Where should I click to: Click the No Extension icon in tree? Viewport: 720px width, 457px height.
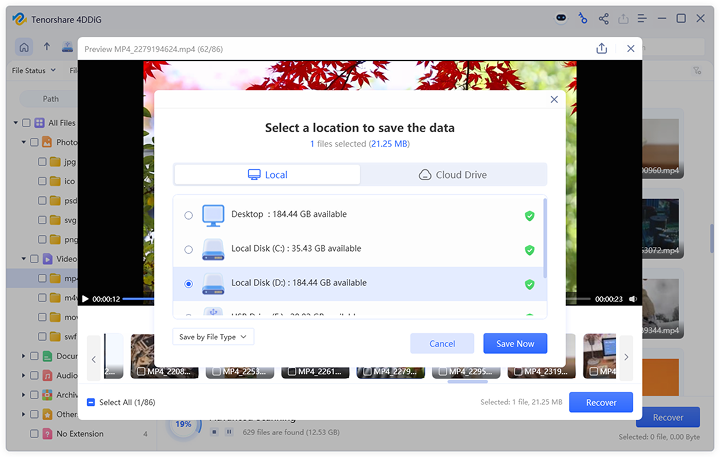tap(47, 434)
